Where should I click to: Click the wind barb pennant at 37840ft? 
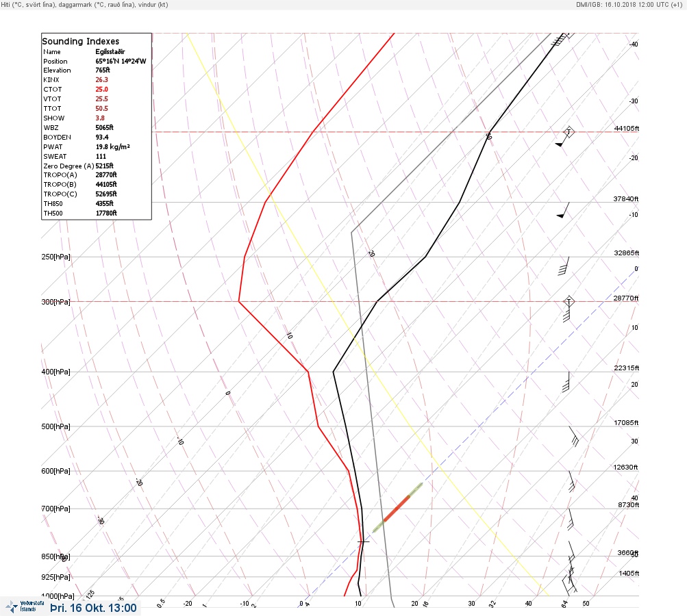(563, 211)
